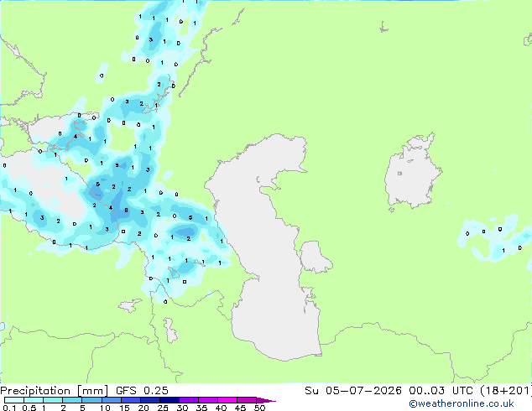532x411 pixels.
Task: Click the legend value '35'
Action: [x=201, y=408]
